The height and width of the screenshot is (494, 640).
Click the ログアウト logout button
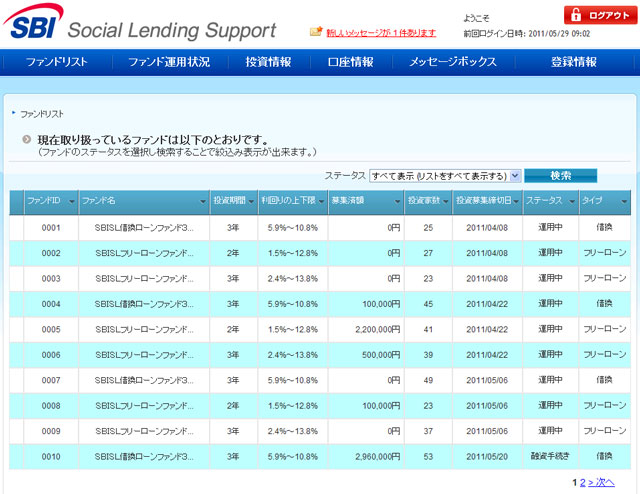pos(600,15)
